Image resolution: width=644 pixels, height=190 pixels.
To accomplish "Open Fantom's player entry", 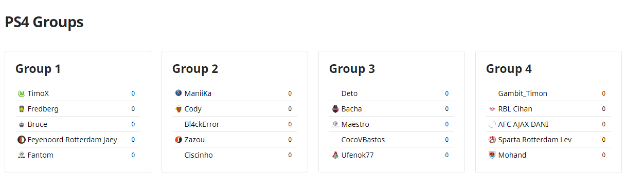I will [x=41, y=155].
